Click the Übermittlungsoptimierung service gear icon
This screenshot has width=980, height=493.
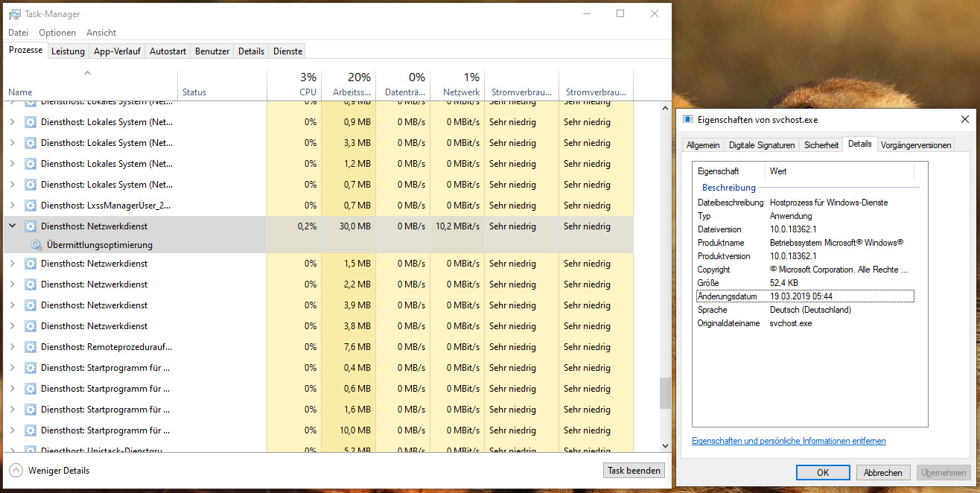36,245
